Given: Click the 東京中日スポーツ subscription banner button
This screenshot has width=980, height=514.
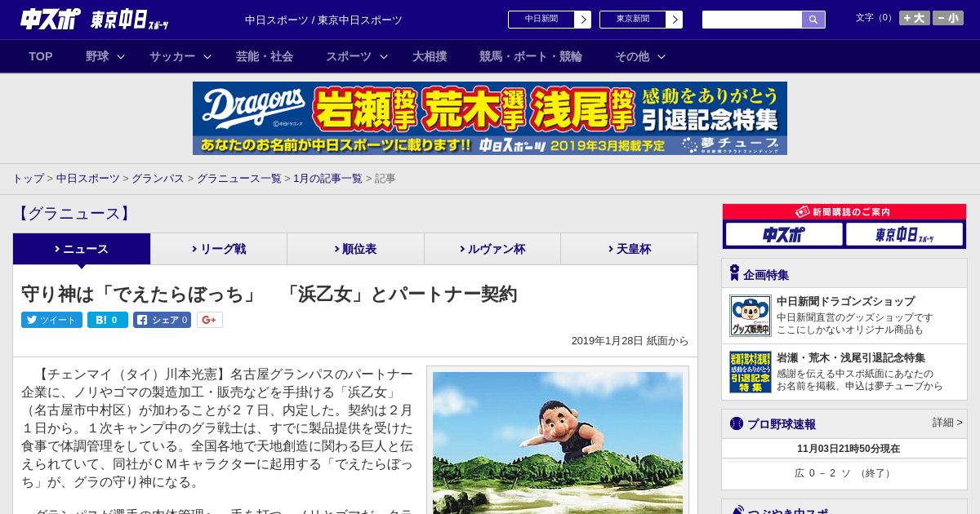Looking at the screenshot, I should [905, 235].
